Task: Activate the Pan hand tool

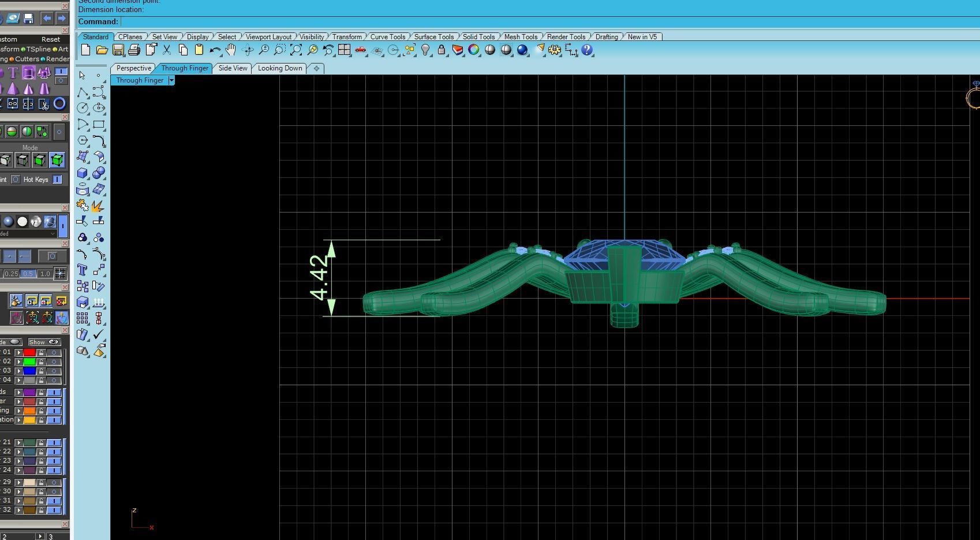Action: pyautogui.click(x=231, y=50)
